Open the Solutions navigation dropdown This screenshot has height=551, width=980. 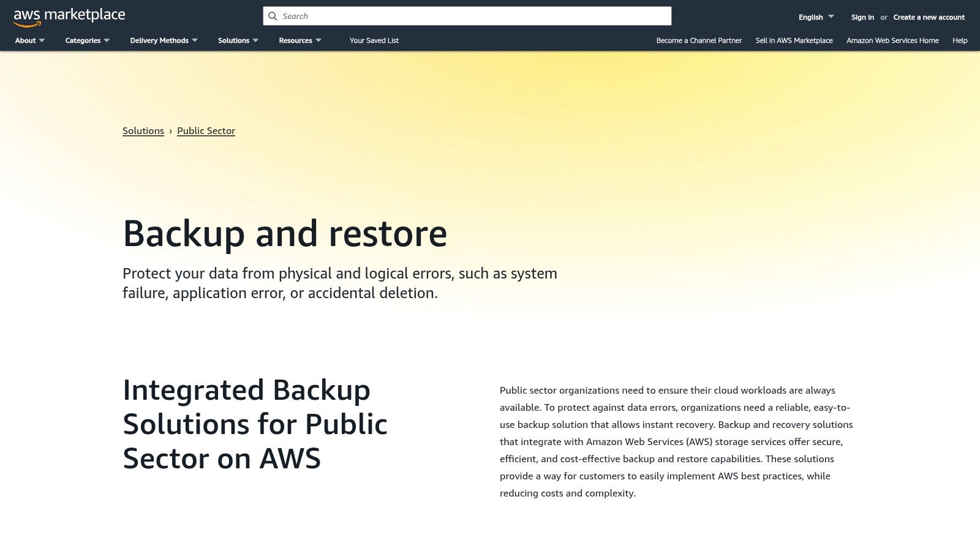(x=238, y=40)
